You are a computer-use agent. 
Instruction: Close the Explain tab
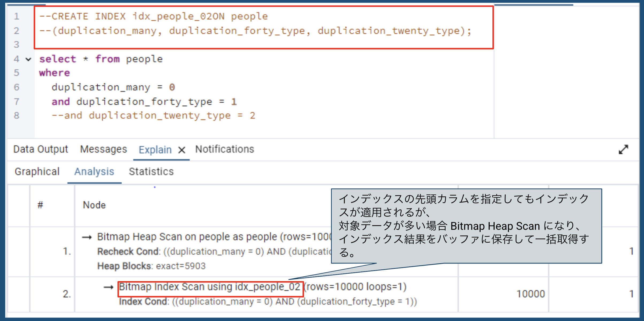[x=182, y=150]
